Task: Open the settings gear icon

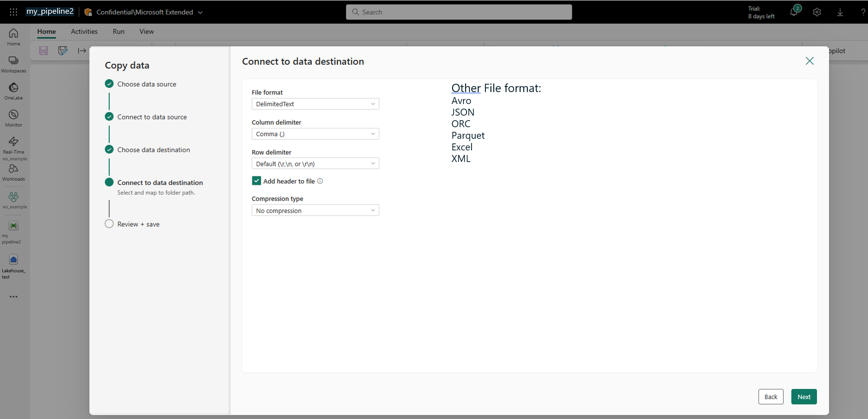Action: [x=817, y=13]
